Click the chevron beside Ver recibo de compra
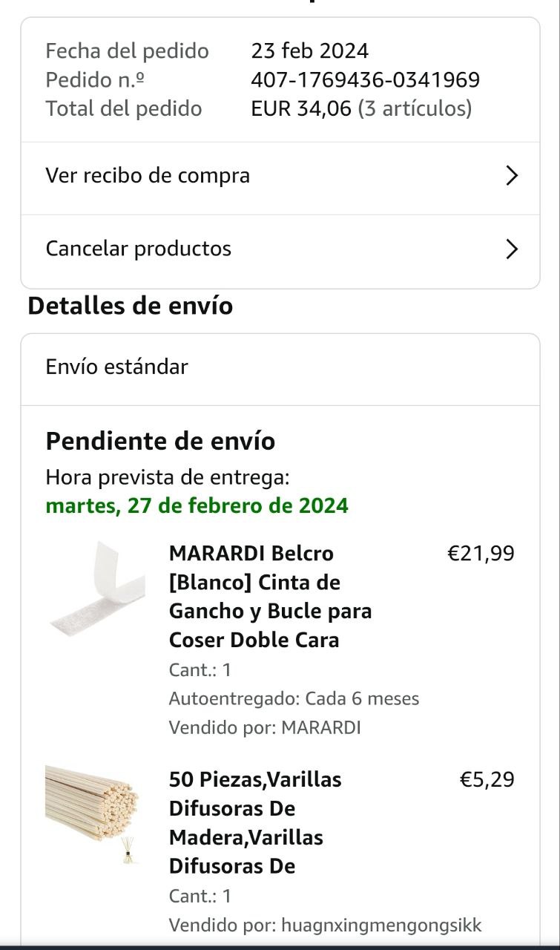560x950 pixels. [511, 176]
